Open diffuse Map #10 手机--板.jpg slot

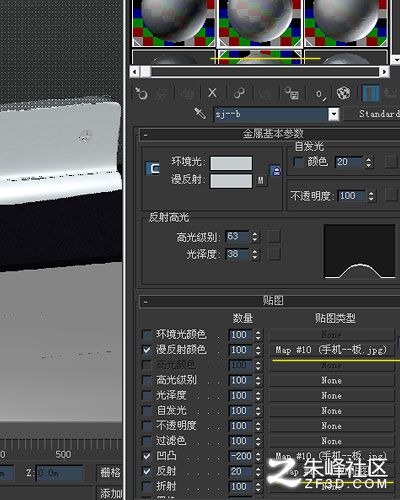coord(332,350)
